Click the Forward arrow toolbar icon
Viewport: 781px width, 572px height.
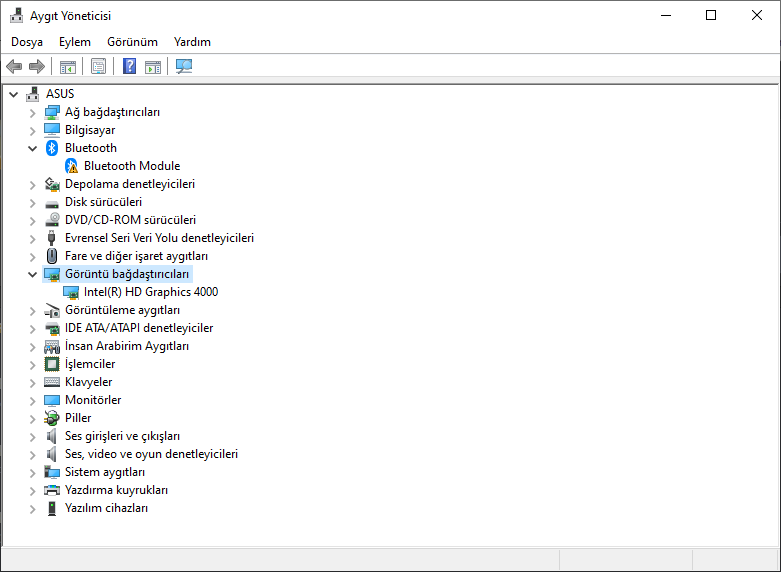(37, 66)
